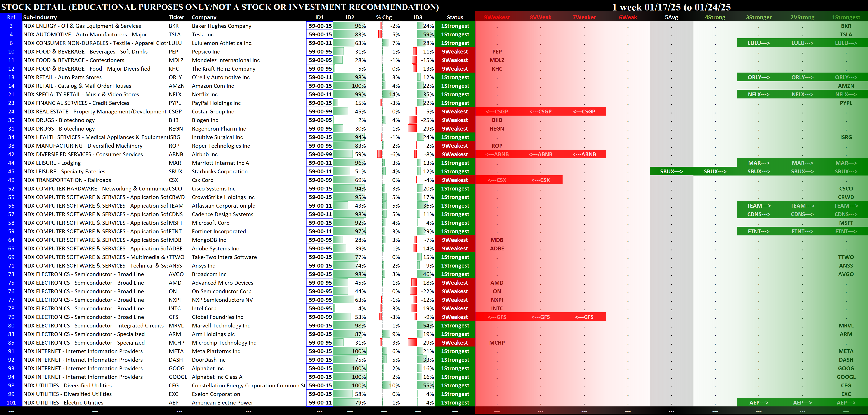Click the <---CSGP cell under 9Weakest
868x415 pixels.
(497, 112)
